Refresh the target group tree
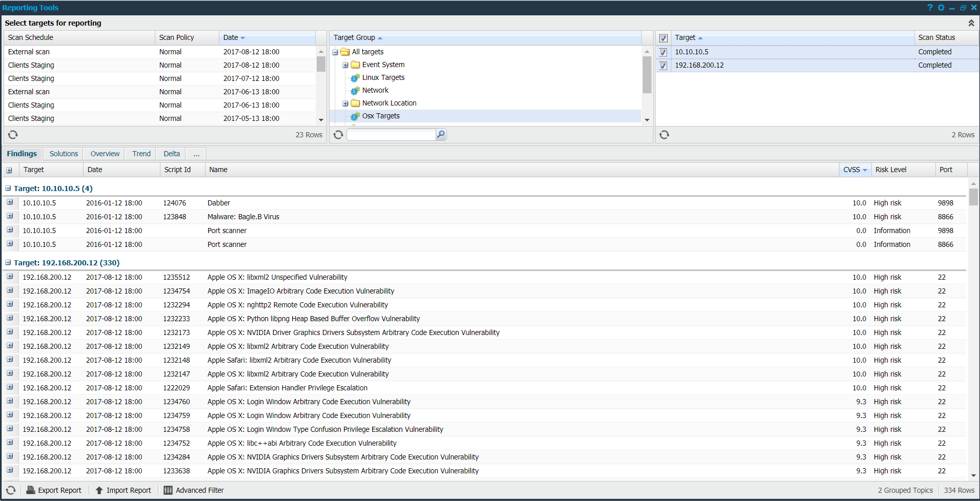This screenshot has width=980, height=501. [x=338, y=134]
